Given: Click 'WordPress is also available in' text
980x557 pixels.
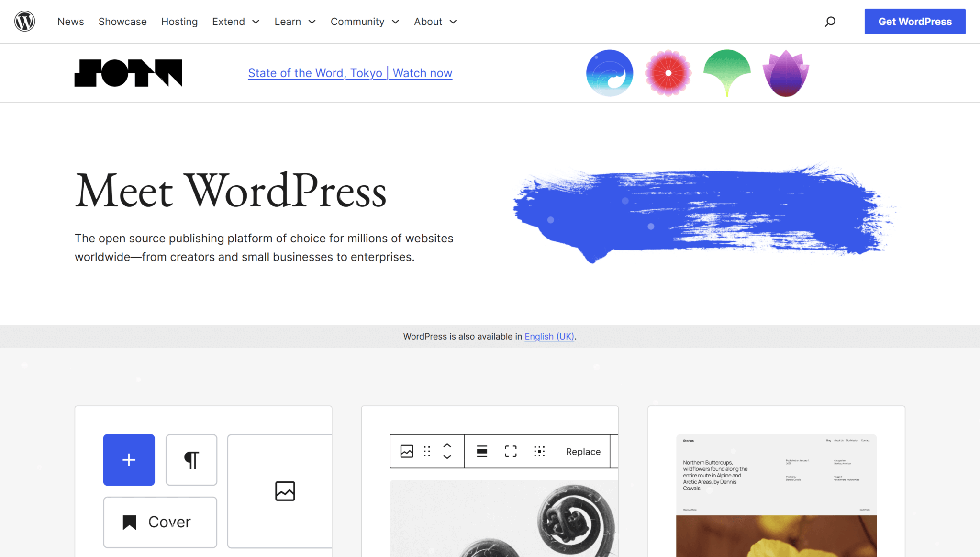Looking at the screenshot, I should 462,337.
